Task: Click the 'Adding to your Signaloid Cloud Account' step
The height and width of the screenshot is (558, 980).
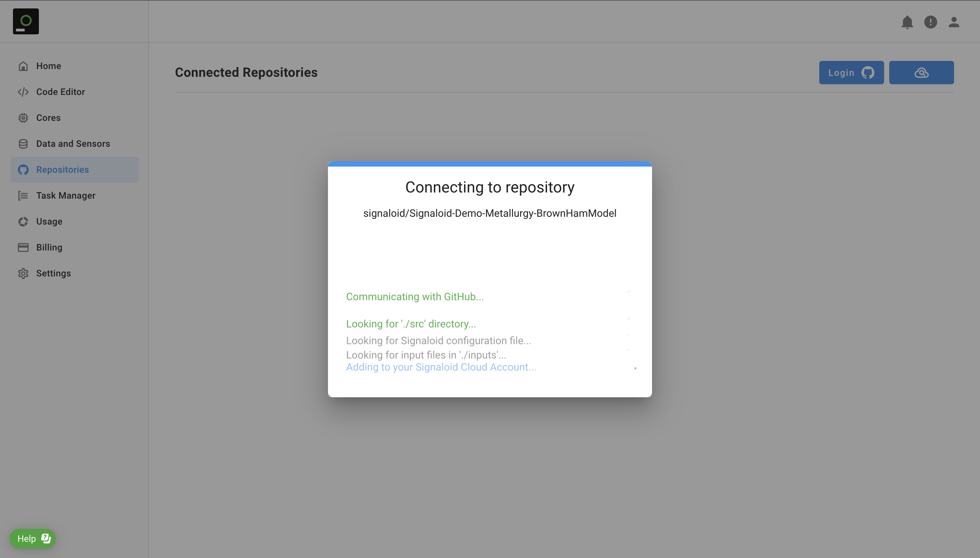Action: tap(441, 367)
